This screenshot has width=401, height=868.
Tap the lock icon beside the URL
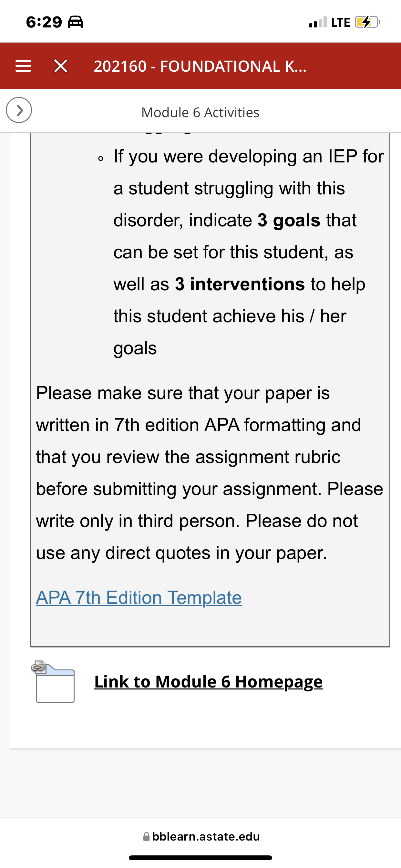tap(146, 836)
